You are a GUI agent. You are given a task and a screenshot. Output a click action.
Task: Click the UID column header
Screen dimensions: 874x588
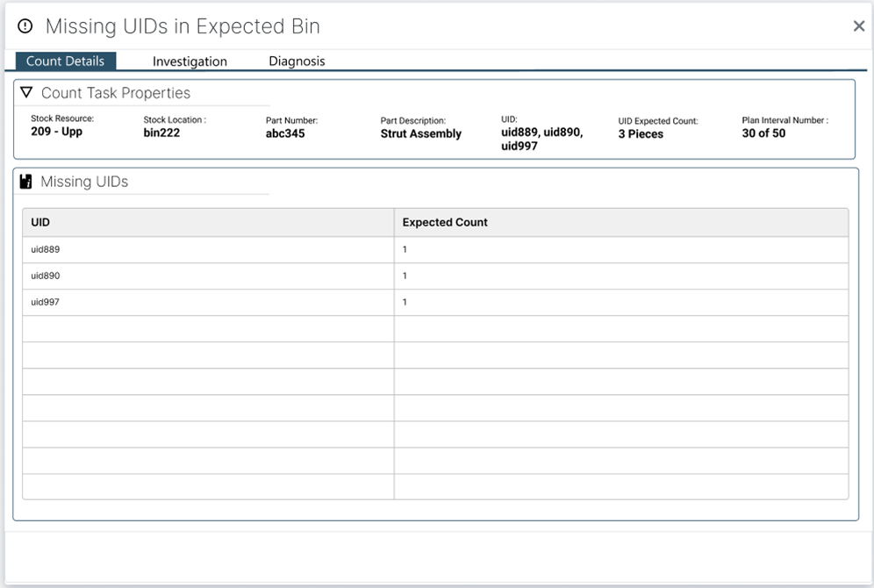(39, 222)
